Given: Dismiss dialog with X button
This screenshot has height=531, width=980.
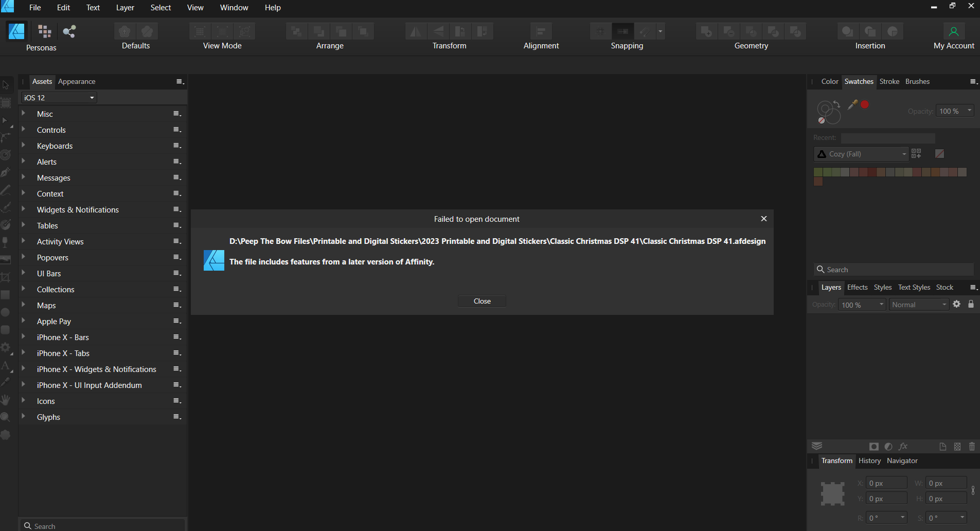Looking at the screenshot, I should 764,219.
